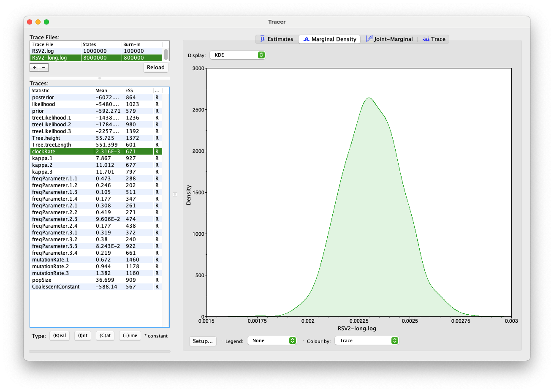Switch to the Trace tab
Screen dimensions: 554x392
[434, 39]
